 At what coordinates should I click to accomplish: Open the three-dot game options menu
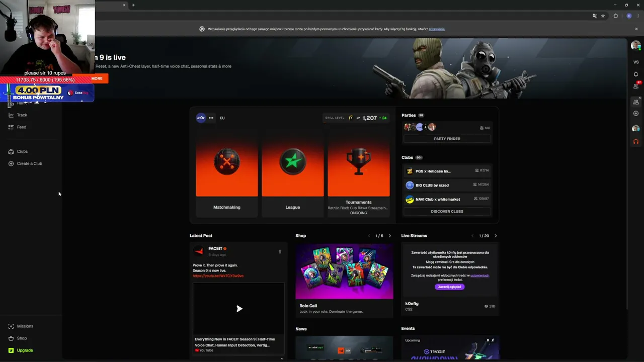click(x=211, y=118)
